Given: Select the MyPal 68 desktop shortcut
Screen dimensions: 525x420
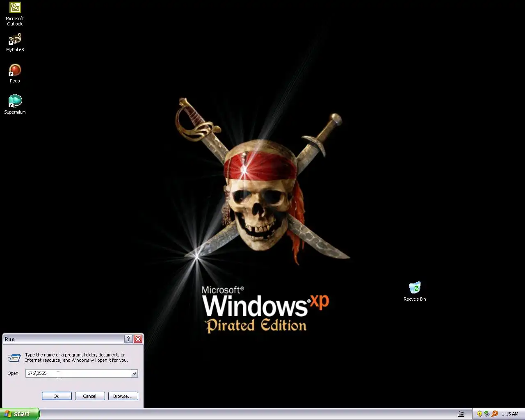Looking at the screenshot, I should click(x=15, y=43).
